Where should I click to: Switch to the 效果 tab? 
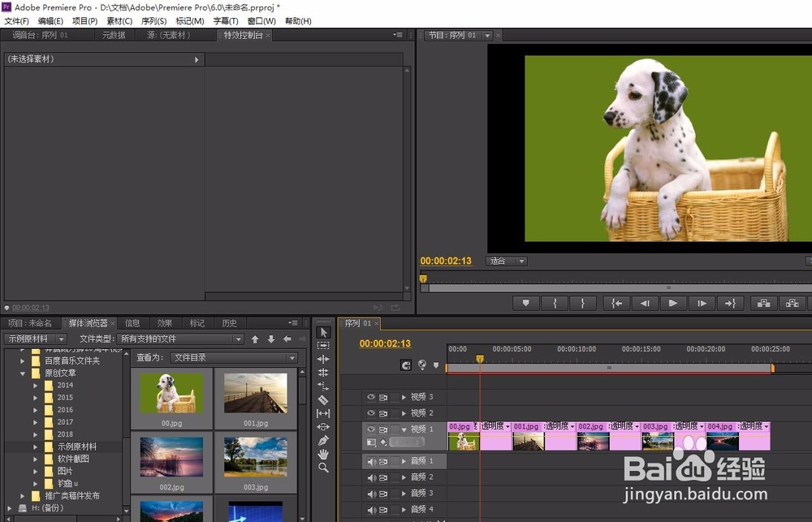click(x=165, y=323)
